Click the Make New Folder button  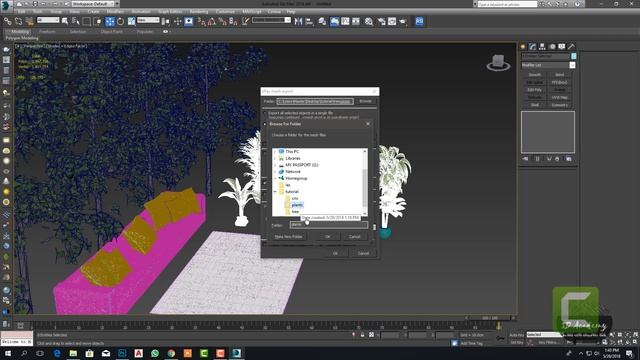(289, 237)
